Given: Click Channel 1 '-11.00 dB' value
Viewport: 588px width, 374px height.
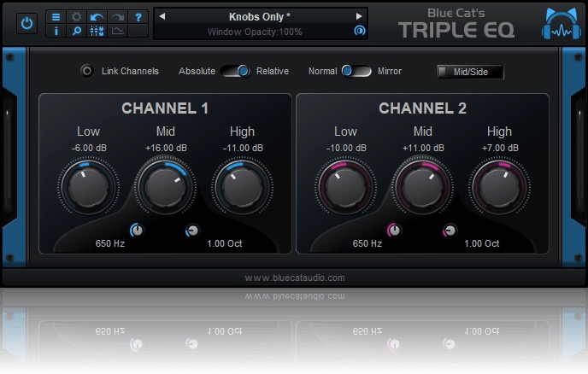Looking at the screenshot, I should tap(243, 148).
